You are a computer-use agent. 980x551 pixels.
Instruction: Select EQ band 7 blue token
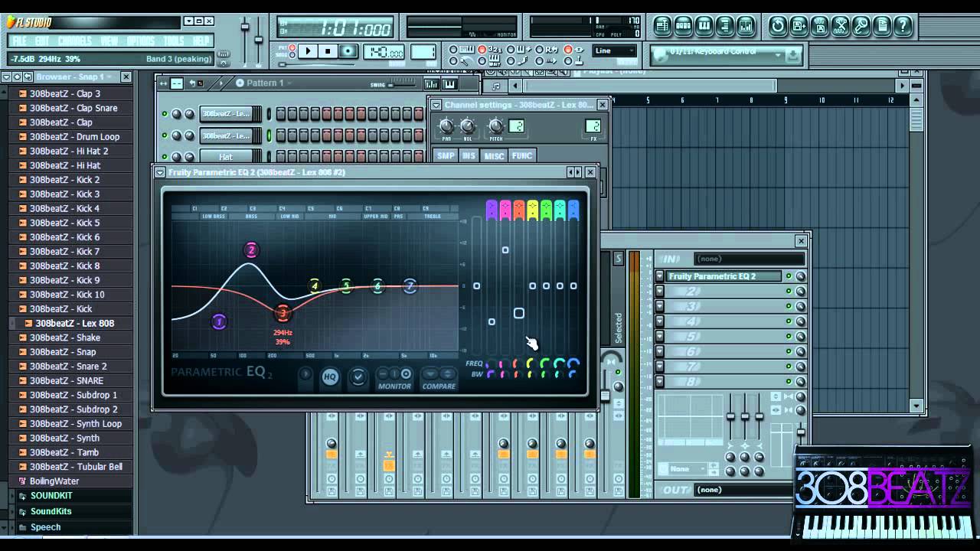pos(410,286)
